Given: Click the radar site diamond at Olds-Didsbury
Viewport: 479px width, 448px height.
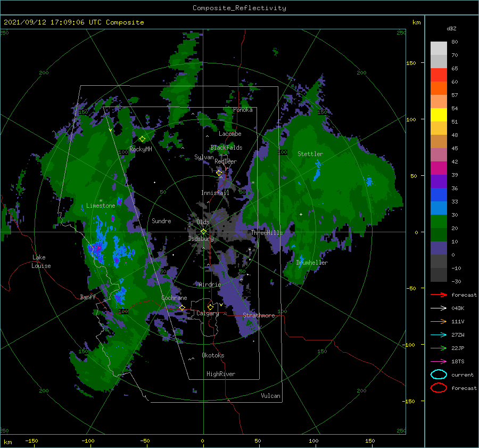Looking at the screenshot, I should (203, 232).
